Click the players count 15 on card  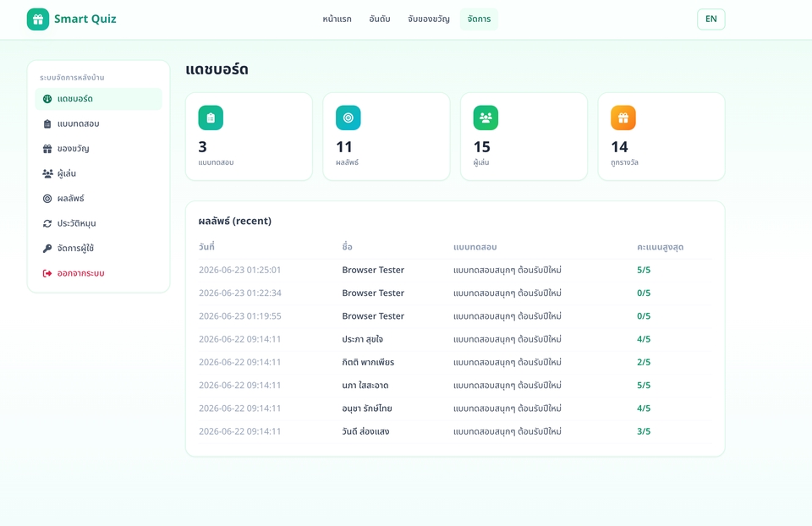tap(481, 147)
